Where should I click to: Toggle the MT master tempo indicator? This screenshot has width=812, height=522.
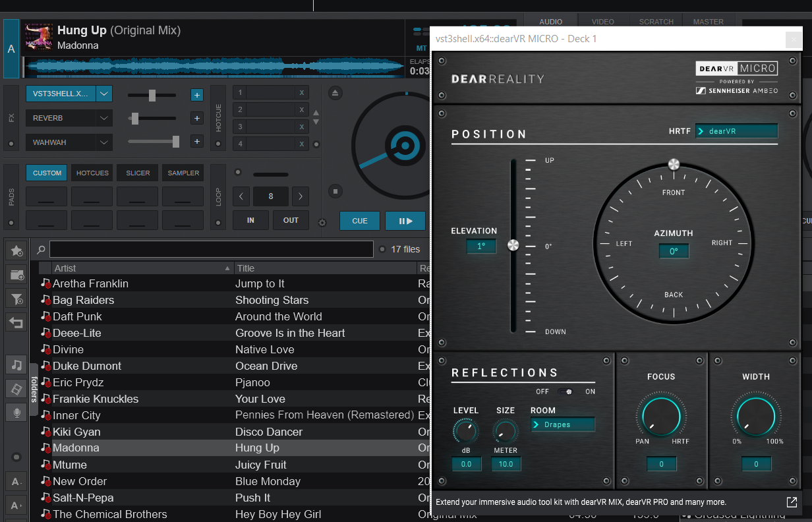click(x=421, y=48)
